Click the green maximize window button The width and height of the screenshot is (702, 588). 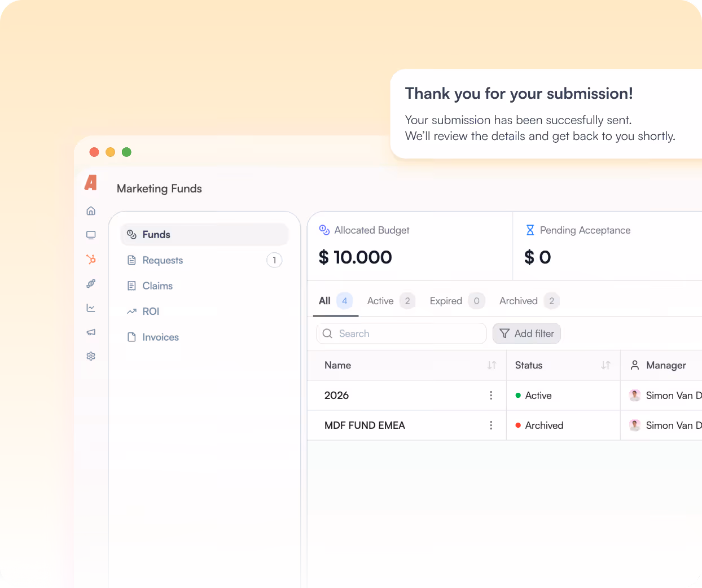(x=126, y=152)
